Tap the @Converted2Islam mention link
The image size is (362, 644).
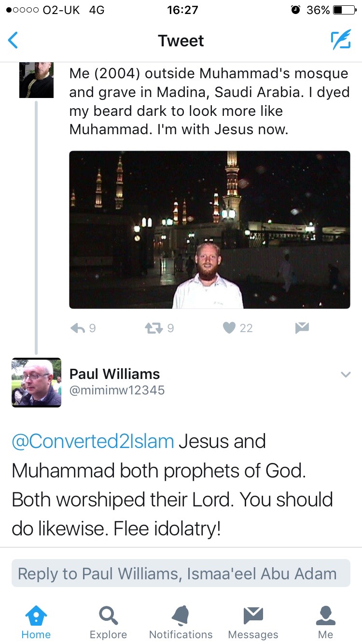[92, 442]
